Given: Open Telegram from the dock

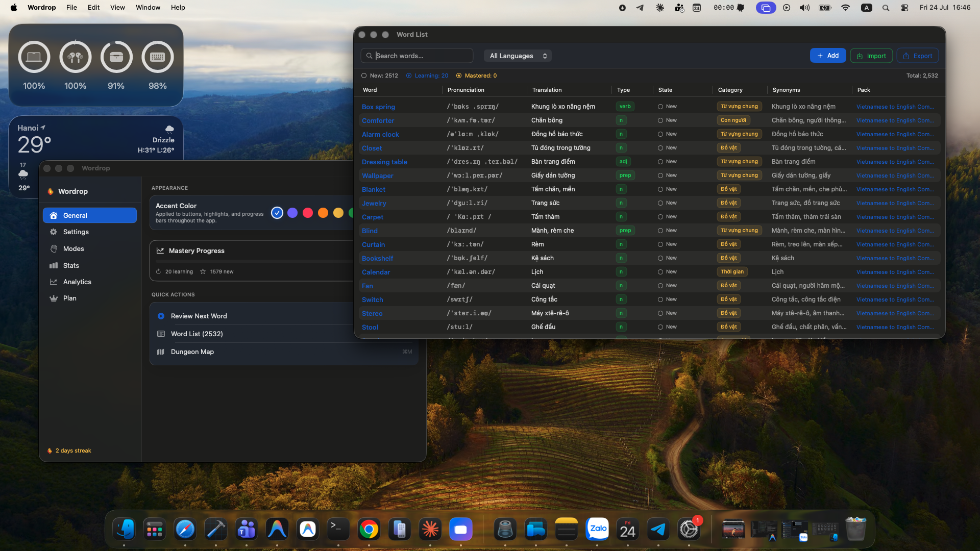Looking at the screenshot, I should pyautogui.click(x=658, y=529).
